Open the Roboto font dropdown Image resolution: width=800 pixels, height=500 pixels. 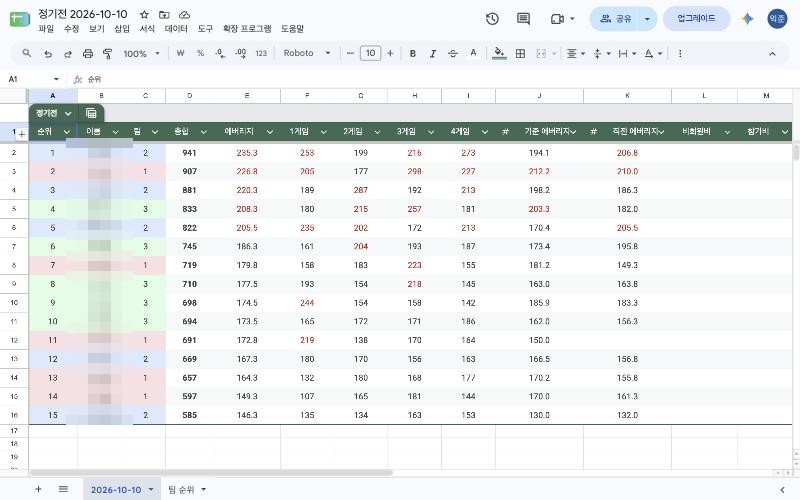[307, 53]
